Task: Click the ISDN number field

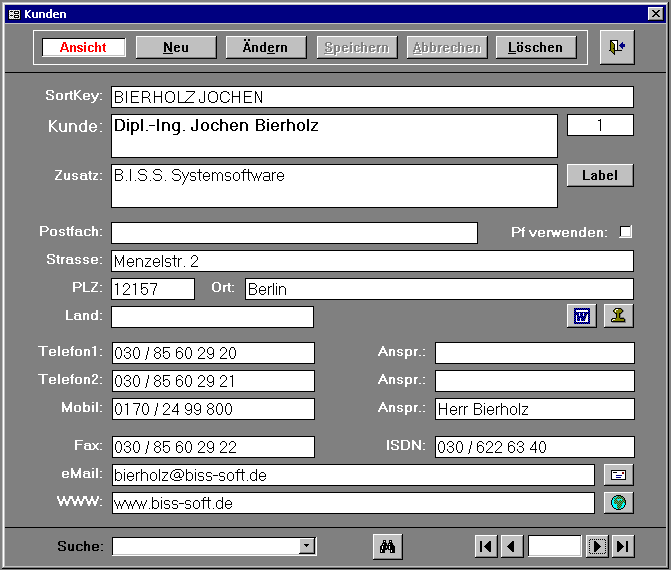Action: coord(534,447)
